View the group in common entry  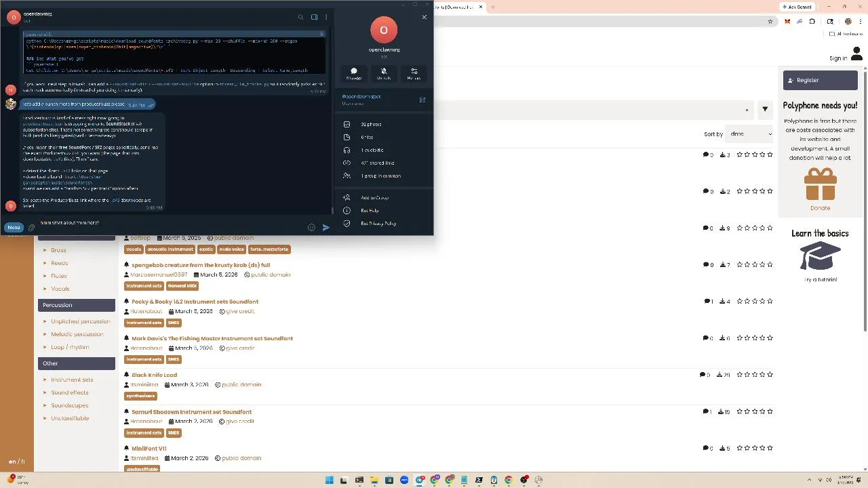(384, 176)
